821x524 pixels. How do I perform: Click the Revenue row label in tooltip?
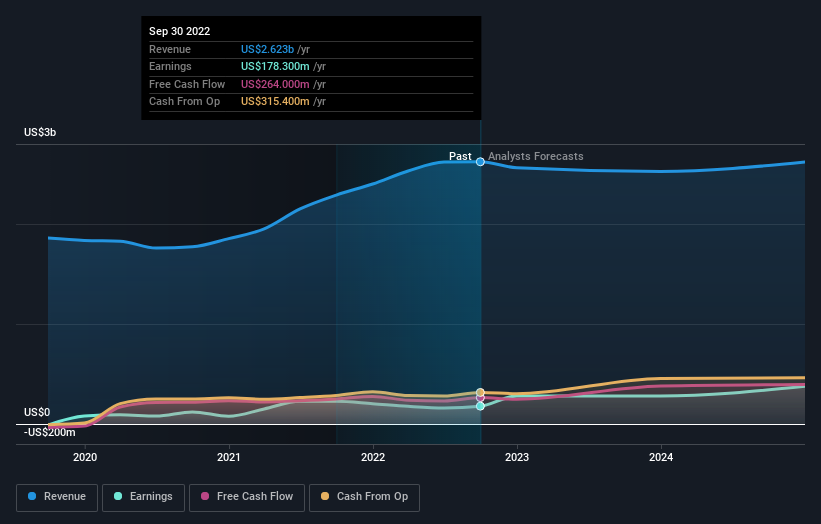coord(170,49)
